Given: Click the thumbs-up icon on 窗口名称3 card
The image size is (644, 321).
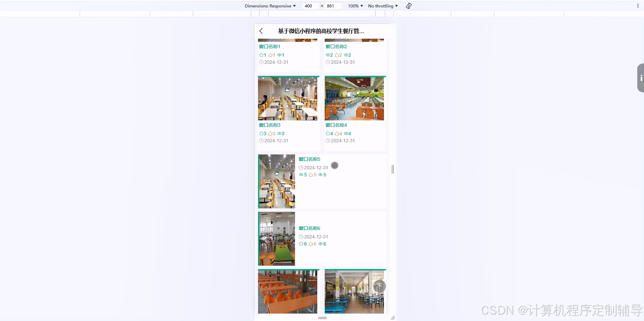Looking at the screenshot, I should point(271,133).
